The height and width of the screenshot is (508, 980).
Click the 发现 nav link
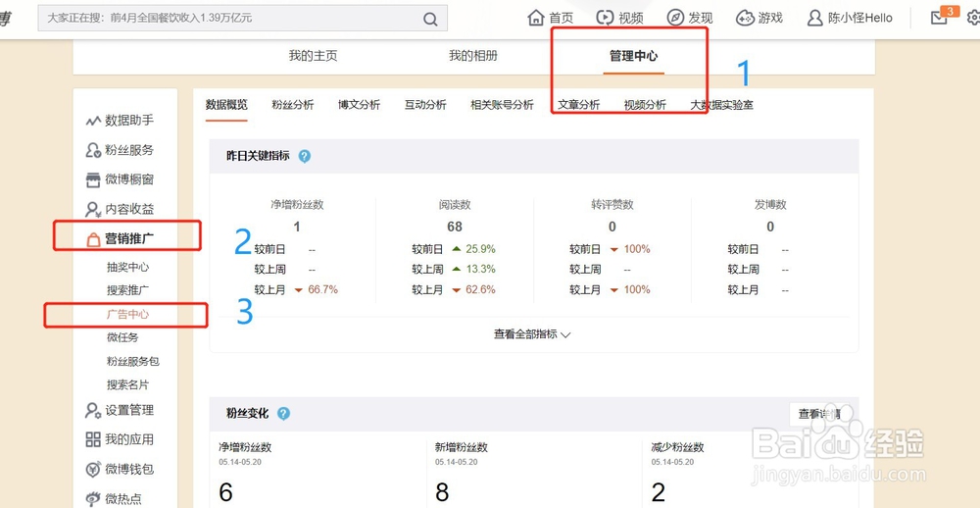pos(701,18)
